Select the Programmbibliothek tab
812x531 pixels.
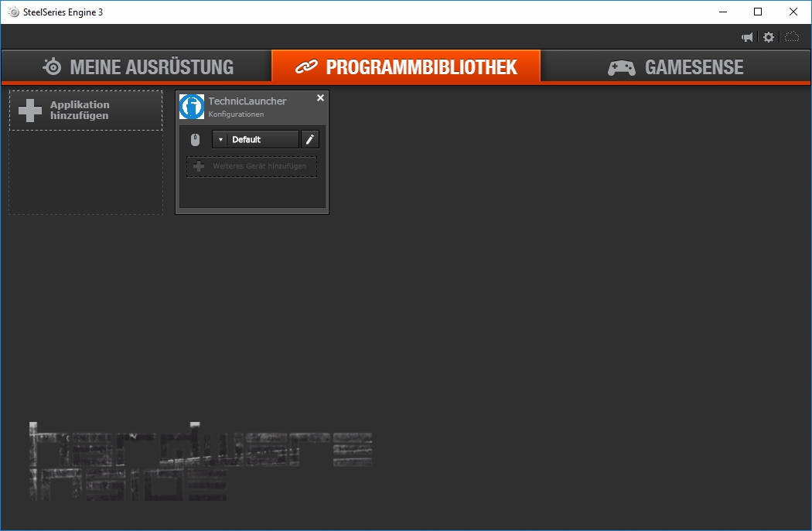point(406,67)
